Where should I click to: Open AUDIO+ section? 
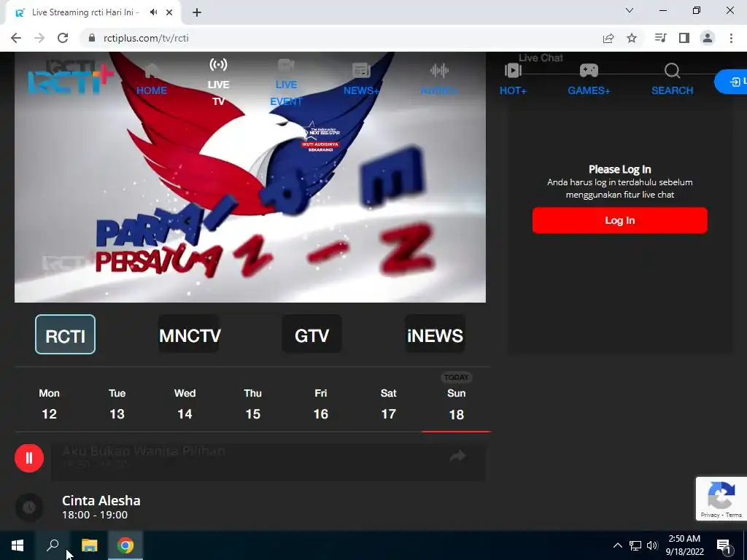tap(439, 80)
